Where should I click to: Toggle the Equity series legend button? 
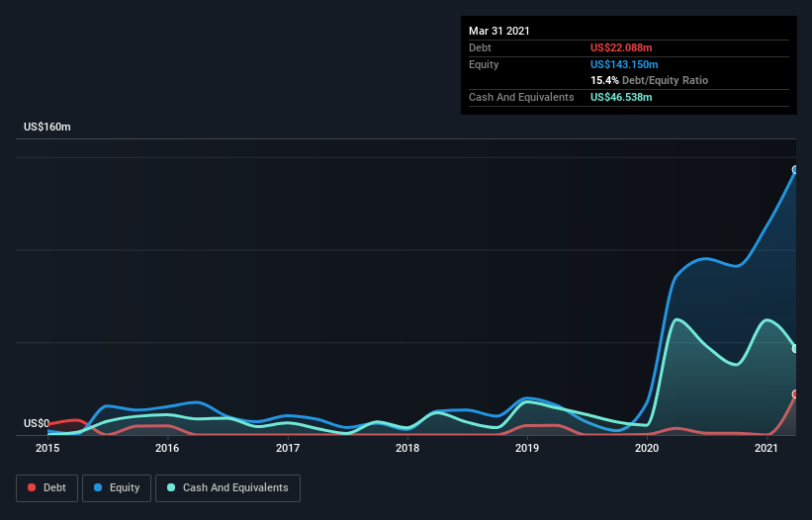coord(117,488)
